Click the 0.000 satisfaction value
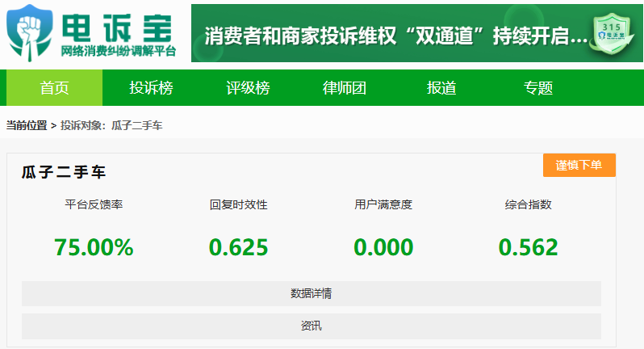The height and width of the screenshot is (349, 644). 383,247
